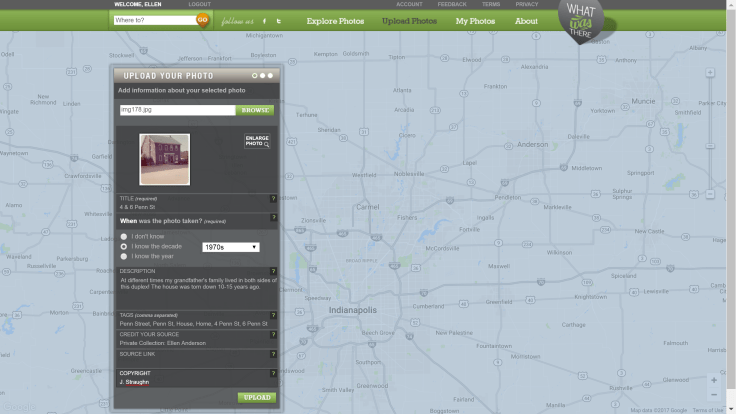The height and width of the screenshot is (414, 736).
Task: Click the "Where to?" search field
Action: [x=153, y=20]
